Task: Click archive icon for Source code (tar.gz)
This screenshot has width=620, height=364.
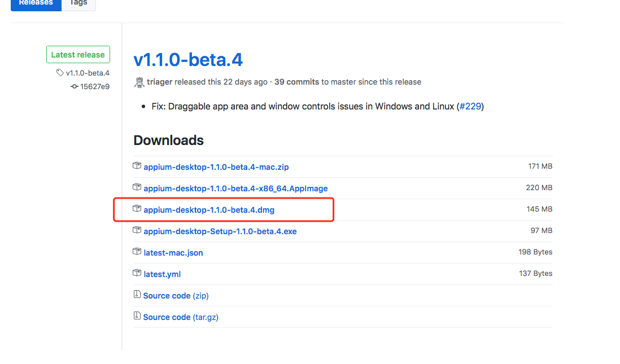Action: (x=137, y=315)
